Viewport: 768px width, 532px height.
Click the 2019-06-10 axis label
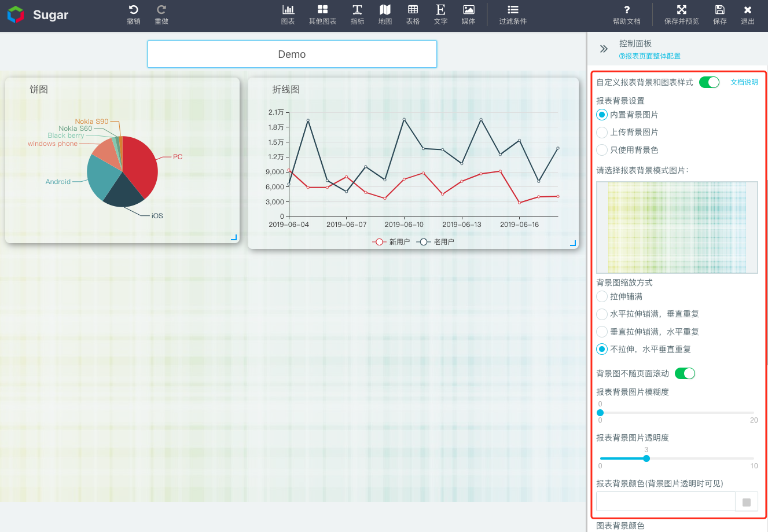point(404,225)
